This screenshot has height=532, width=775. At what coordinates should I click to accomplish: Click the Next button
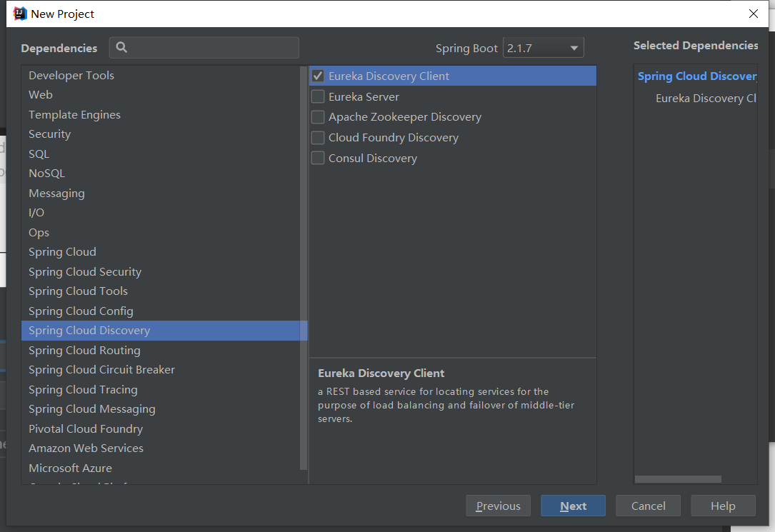pyautogui.click(x=574, y=506)
